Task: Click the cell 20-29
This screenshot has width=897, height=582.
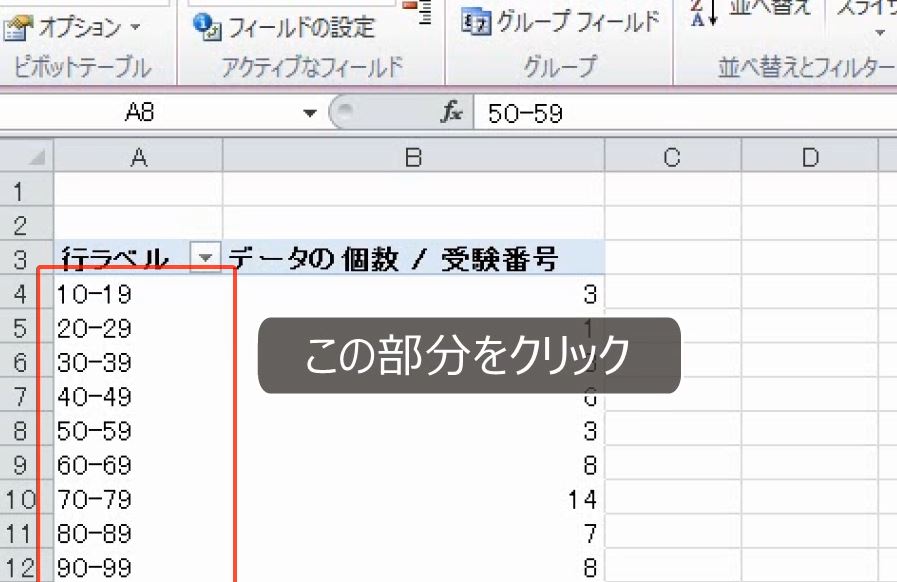Action: pyautogui.click(x=138, y=327)
